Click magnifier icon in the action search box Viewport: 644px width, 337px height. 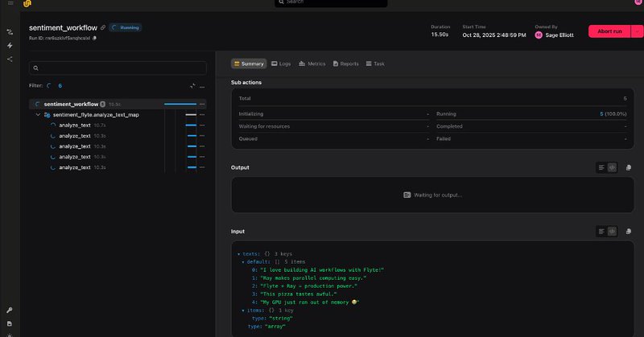click(x=35, y=68)
